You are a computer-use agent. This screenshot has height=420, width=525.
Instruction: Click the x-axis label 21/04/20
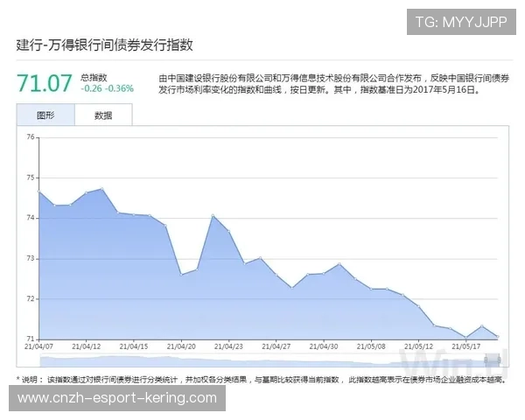[x=181, y=346]
